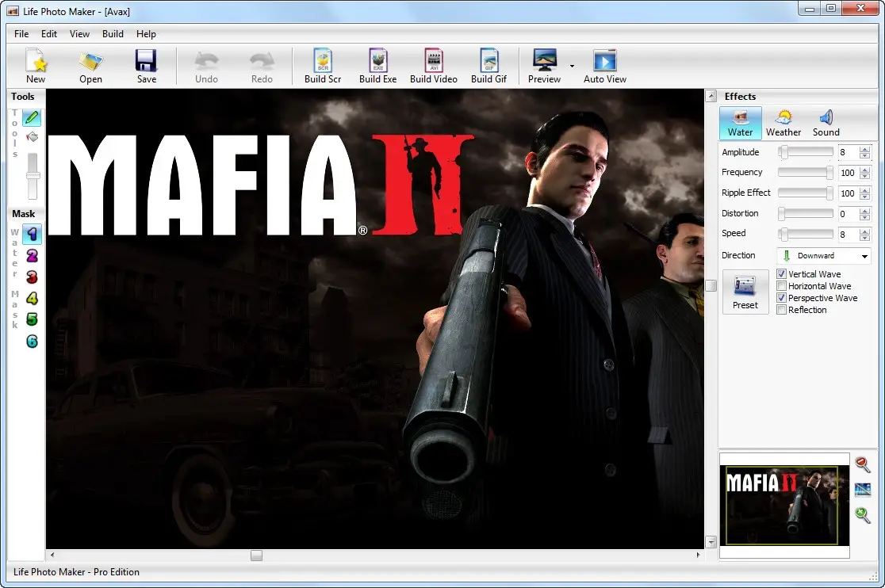Click canvas vertical scrollbar up arrow
885x588 pixels.
(711, 96)
